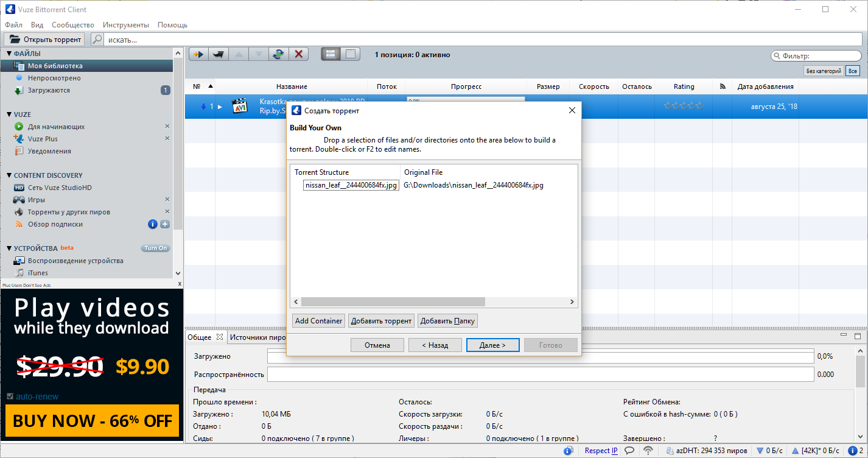Click Далее > in the dialog
This screenshot has height=458, width=868.
point(493,345)
